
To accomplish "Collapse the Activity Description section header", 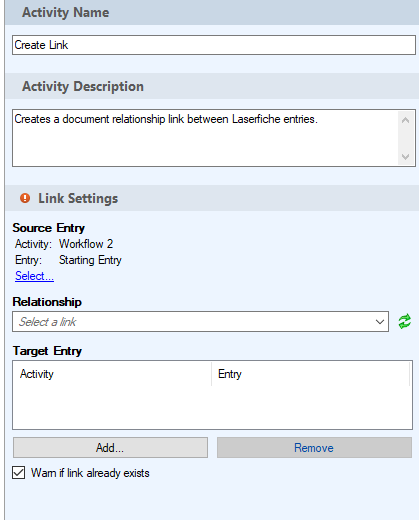I will 212,86.
